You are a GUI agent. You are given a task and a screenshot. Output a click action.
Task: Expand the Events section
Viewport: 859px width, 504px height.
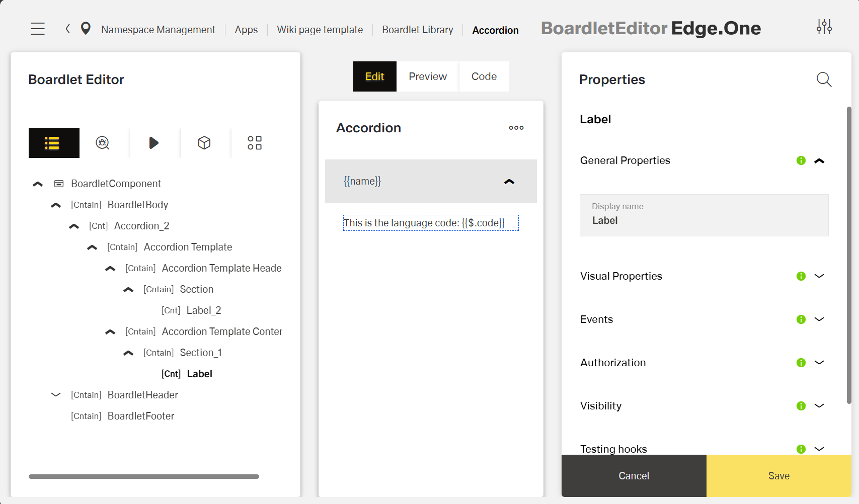819,319
